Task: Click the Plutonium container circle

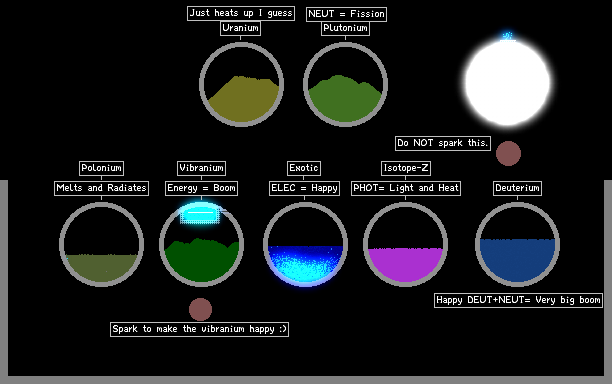Action: [x=345, y=84]
